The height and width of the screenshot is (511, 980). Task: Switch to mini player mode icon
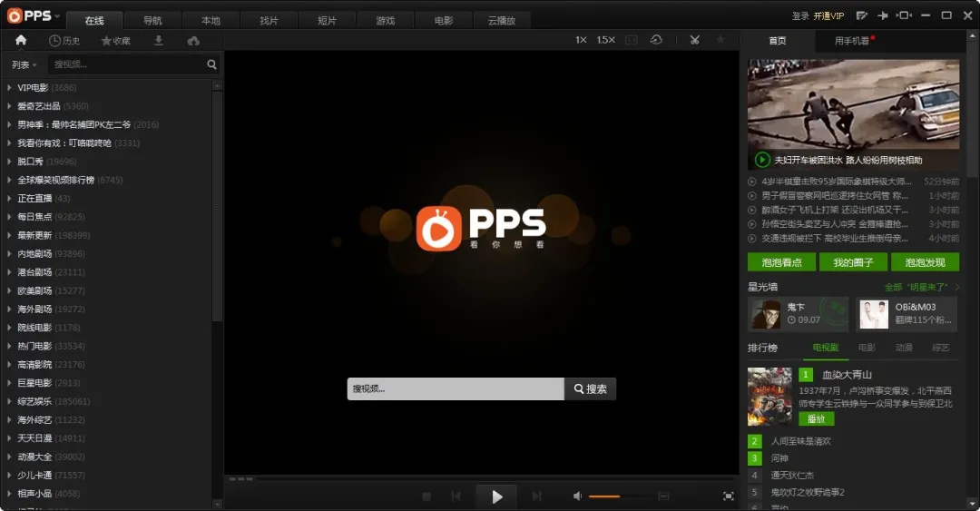[x=904, y=15]
